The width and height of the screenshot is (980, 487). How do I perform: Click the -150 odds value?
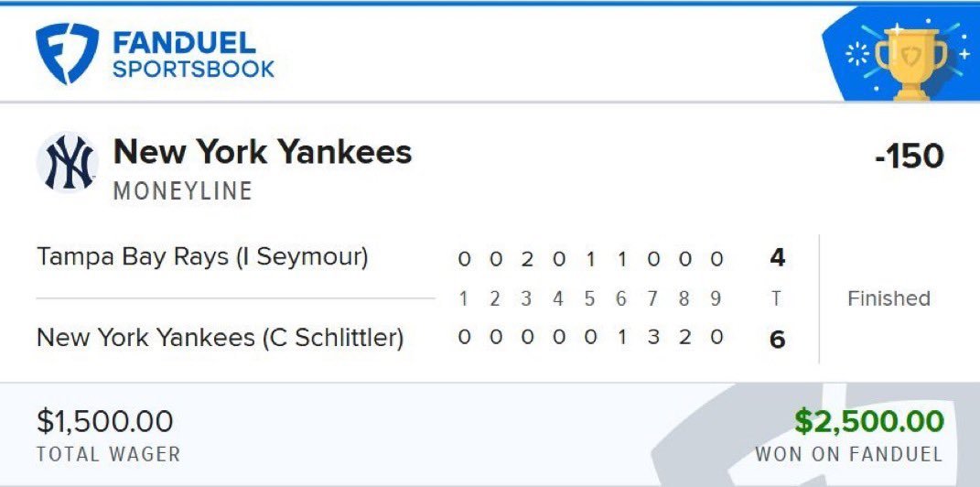910,157
